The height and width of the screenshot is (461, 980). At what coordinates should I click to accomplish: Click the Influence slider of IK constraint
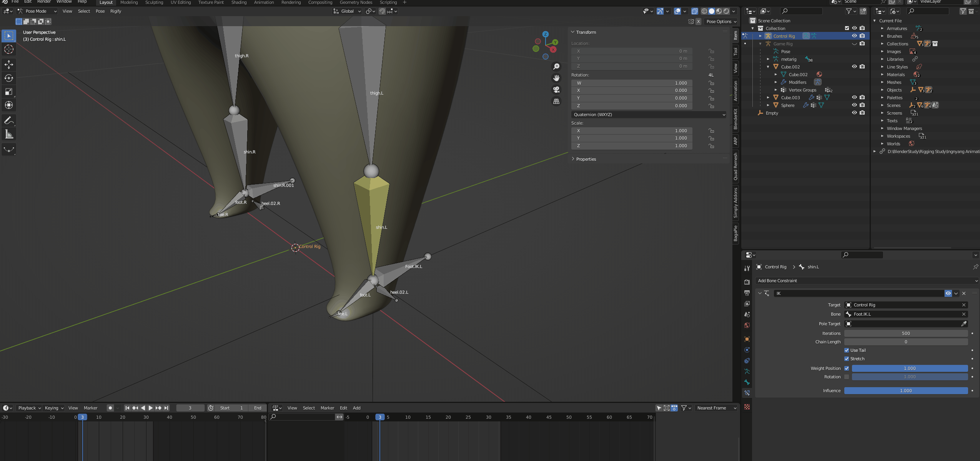905,391
